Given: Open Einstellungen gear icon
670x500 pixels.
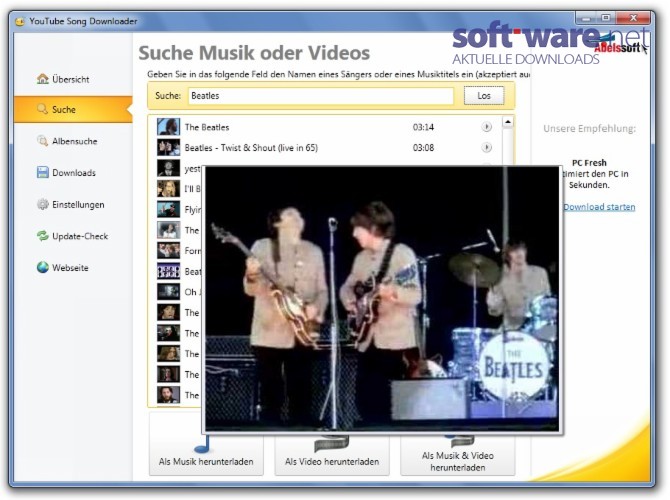Looking at the screenshot, I should (x=43, y=204).
